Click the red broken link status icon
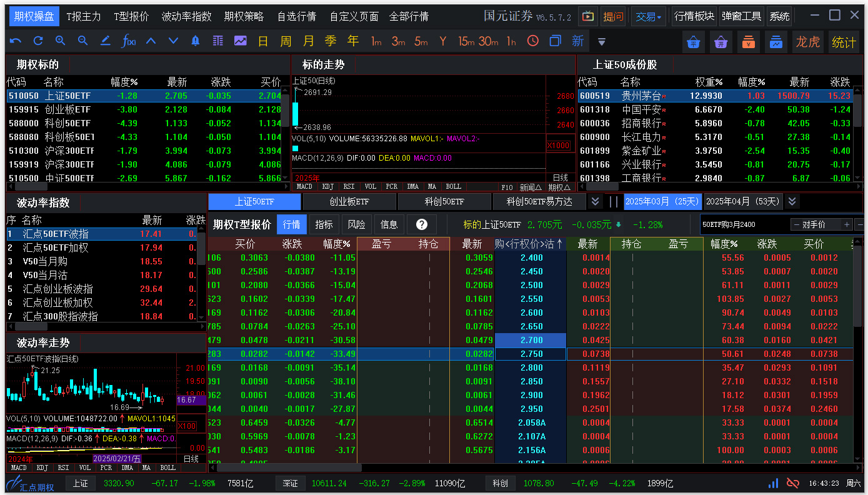Viewport: 868px width, 495px height. [793, 483]
